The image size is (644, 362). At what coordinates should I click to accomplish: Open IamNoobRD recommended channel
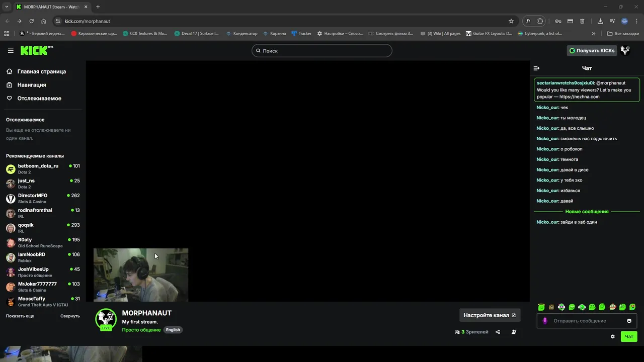[43, 257]
